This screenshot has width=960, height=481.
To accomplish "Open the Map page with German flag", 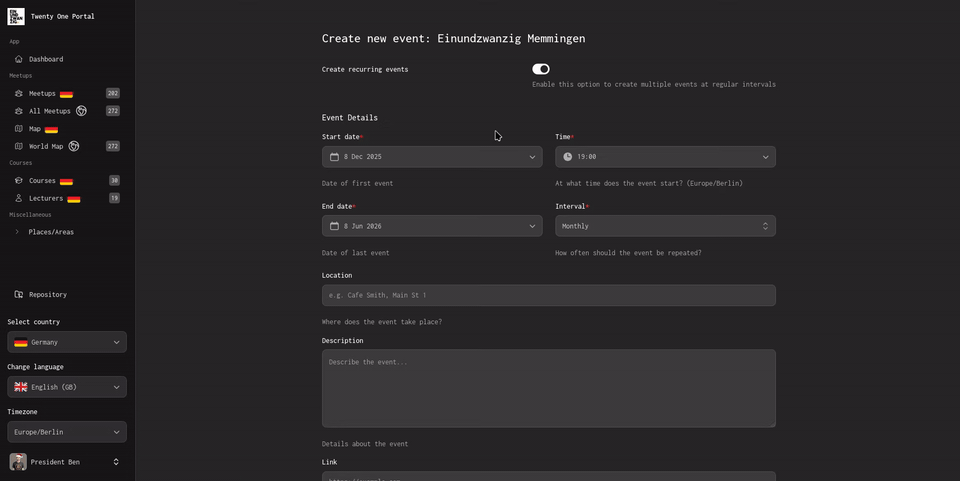I will (x=35, y=129).
